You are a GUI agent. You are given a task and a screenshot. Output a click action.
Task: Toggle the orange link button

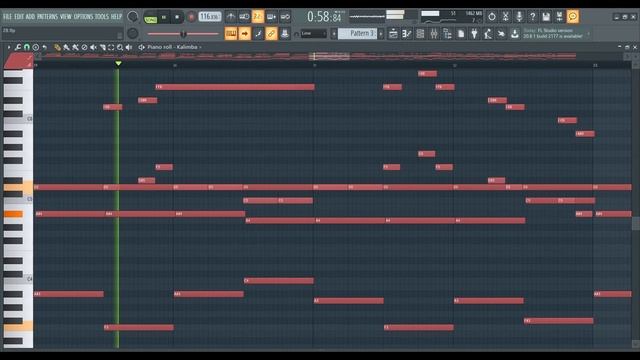pyautogui.click(x=271, y=33)
